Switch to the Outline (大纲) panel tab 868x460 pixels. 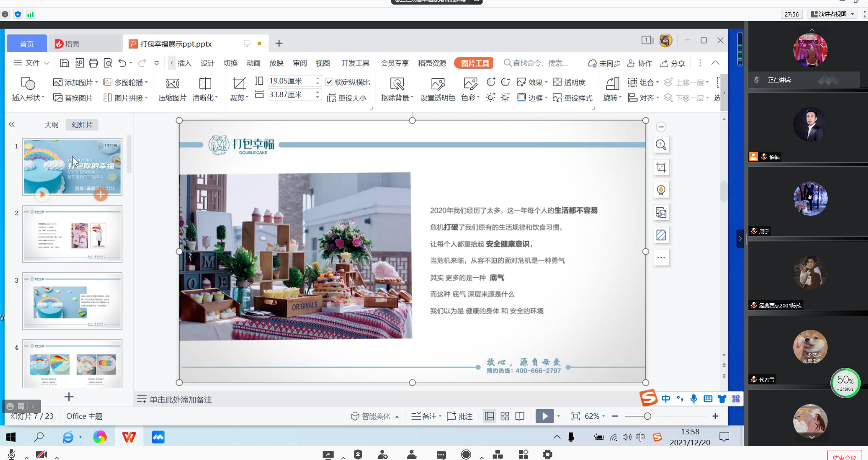51,125
